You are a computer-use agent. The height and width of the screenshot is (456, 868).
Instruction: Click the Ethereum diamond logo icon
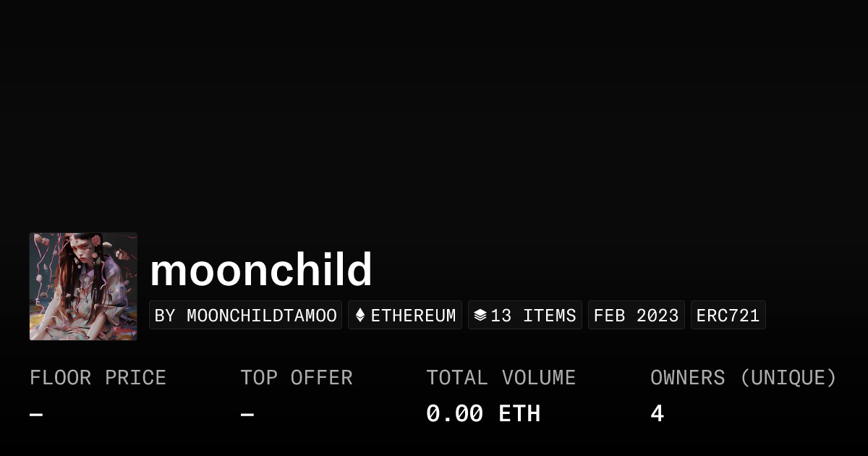tap(360, 316)
